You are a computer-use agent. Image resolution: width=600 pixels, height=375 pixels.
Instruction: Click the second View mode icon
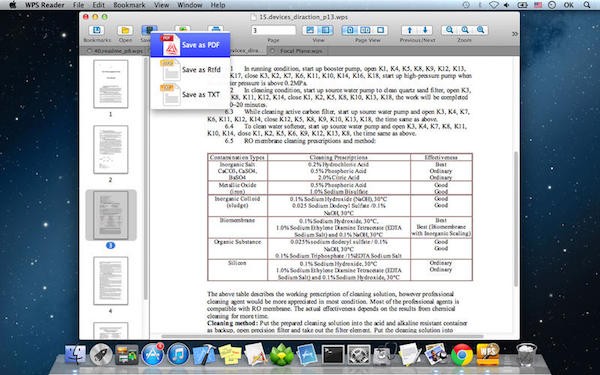coord(325,30)
